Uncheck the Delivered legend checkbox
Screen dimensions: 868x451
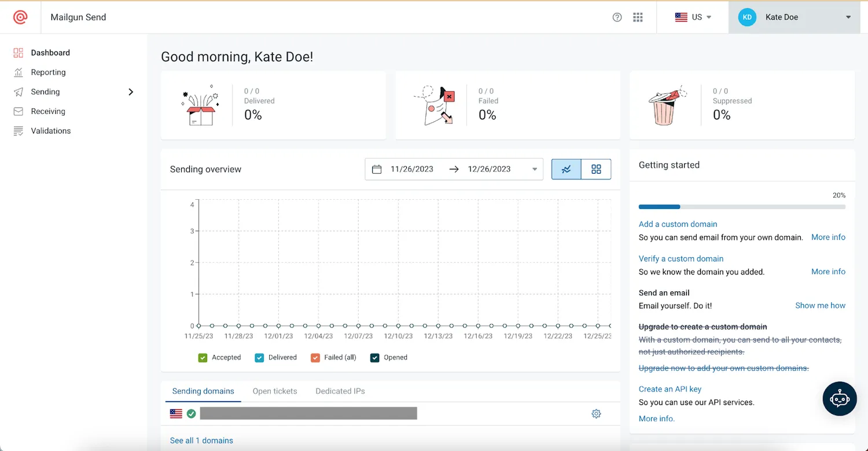point(259,358)
